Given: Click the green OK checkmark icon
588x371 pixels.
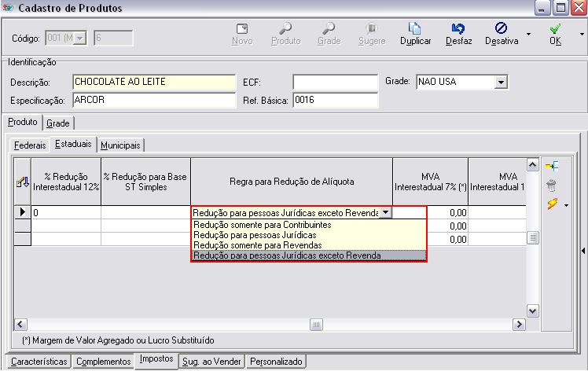Looking at the screenshot, I should [x=555, y=28].
